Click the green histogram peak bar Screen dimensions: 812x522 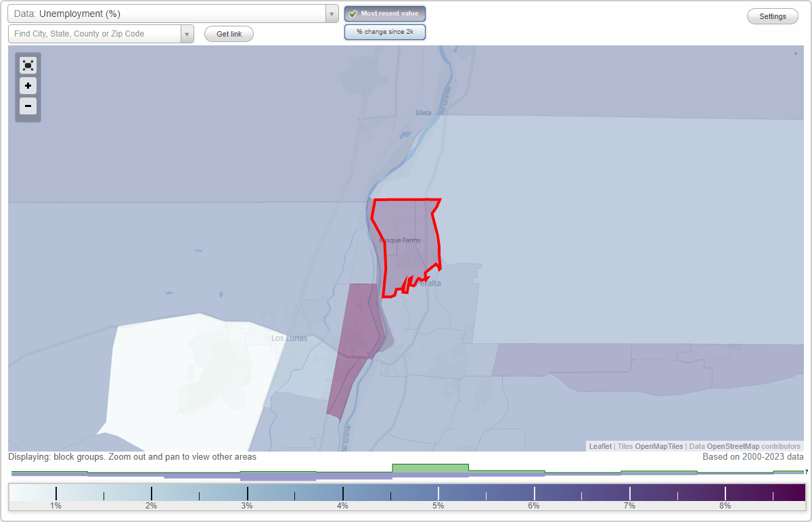pyautogui.click(x=430, y=468)
